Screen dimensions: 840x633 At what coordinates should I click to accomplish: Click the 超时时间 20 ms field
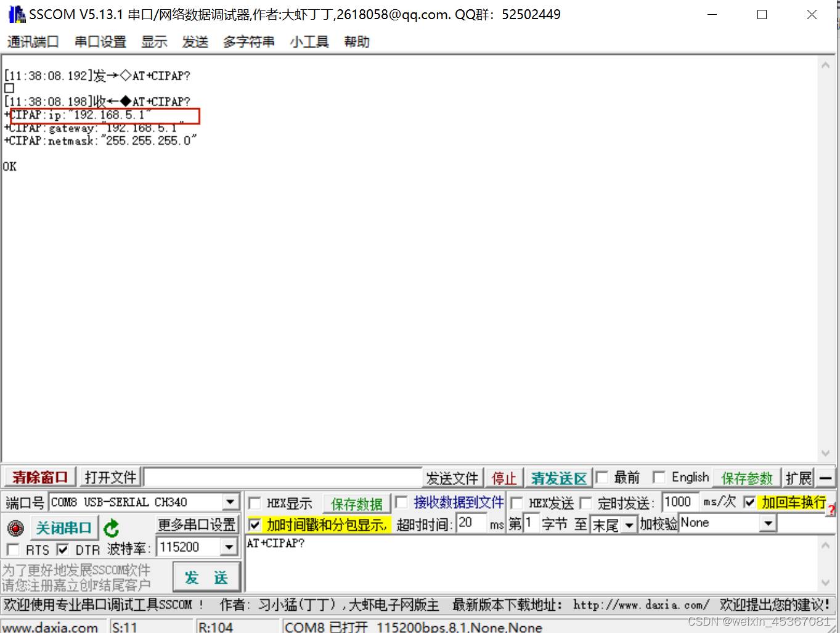tap(471, 523)
